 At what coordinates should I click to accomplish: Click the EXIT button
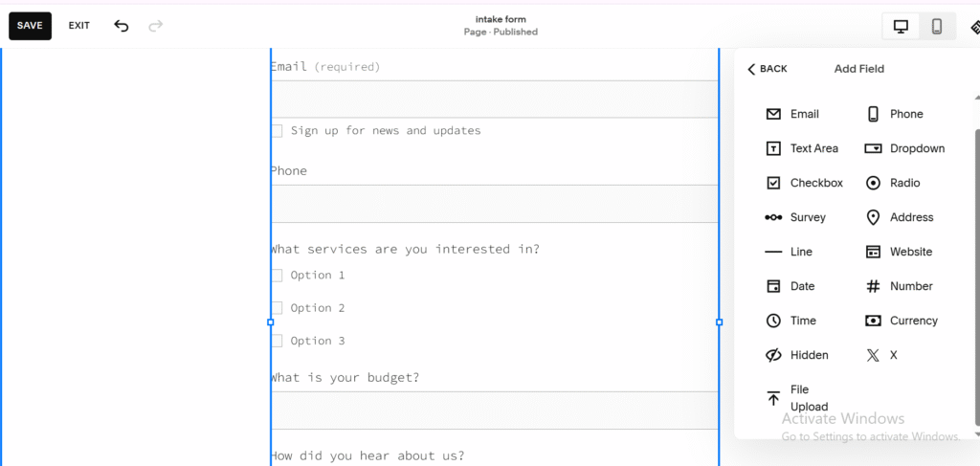coord(79,26)
